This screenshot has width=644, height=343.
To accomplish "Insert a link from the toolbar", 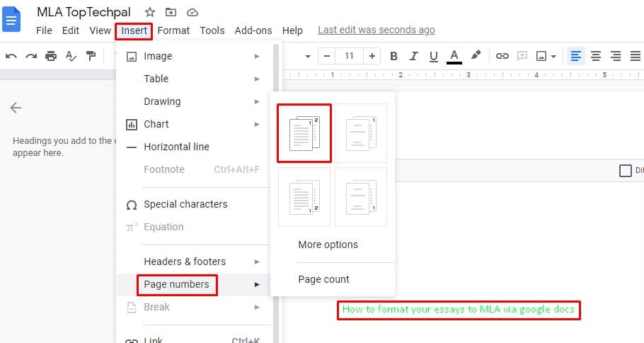I will [502, 56].
